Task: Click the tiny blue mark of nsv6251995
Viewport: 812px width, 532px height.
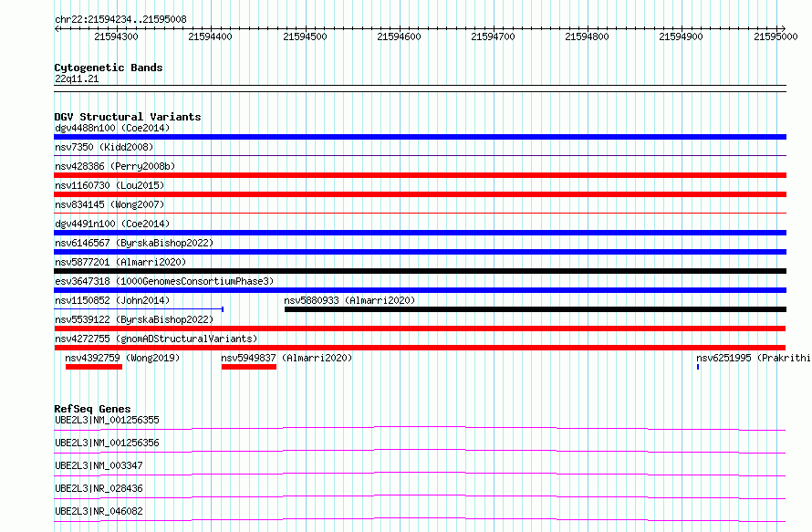Action: point(698,367)
